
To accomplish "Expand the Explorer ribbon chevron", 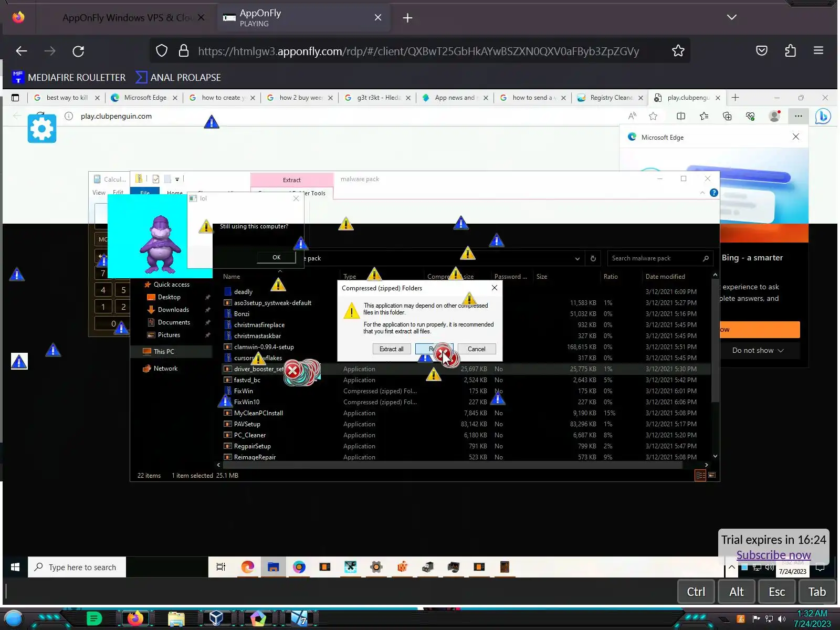I will coord(702,193).
